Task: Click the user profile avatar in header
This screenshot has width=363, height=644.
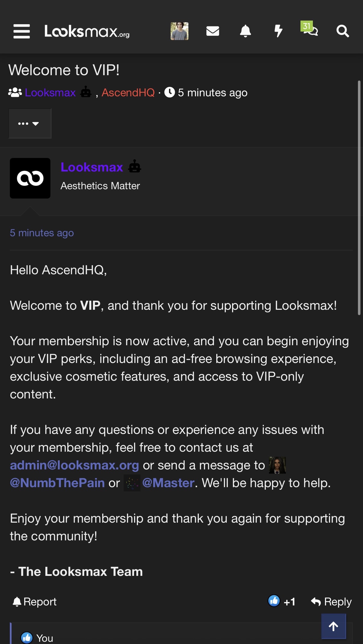Action: (179, 31)
